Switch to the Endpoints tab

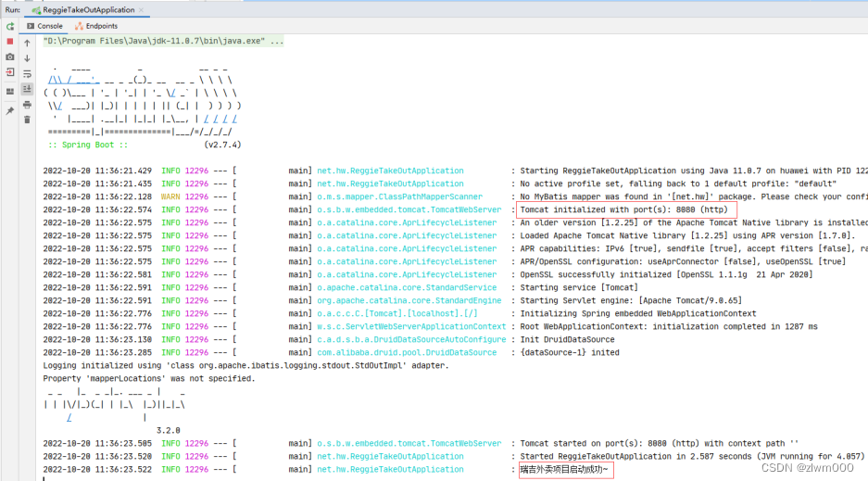(96, 26)
